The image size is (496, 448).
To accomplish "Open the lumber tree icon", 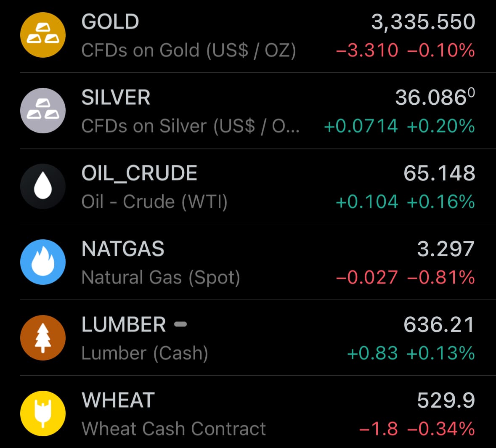I will point(43,338).
